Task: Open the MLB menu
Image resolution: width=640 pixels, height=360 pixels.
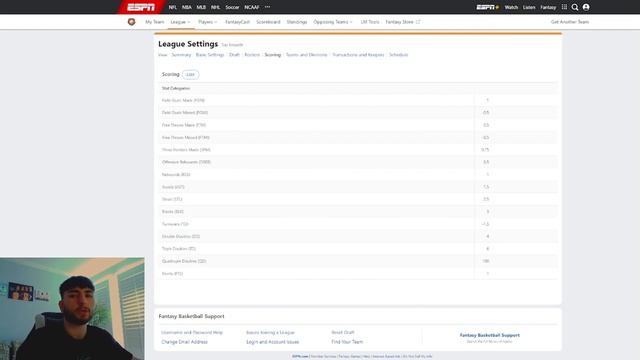Action: 201,7
